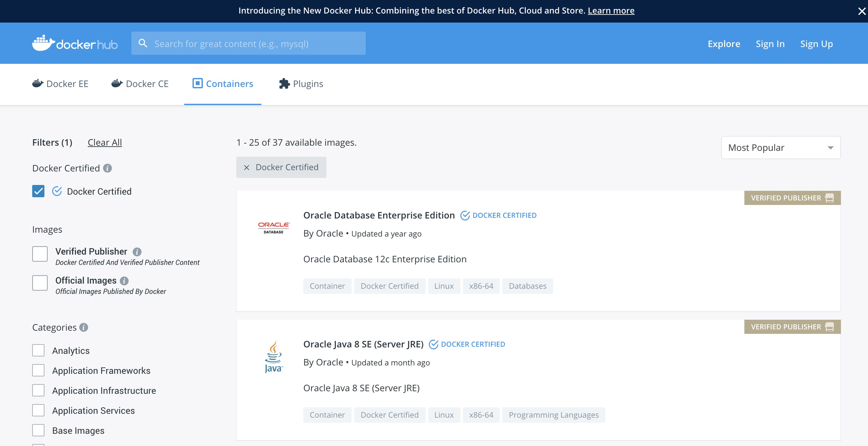Click the Containers tab square icon
Image resolution: width=868 pixels, height=446 pixels.
click(x=197, y=83)
